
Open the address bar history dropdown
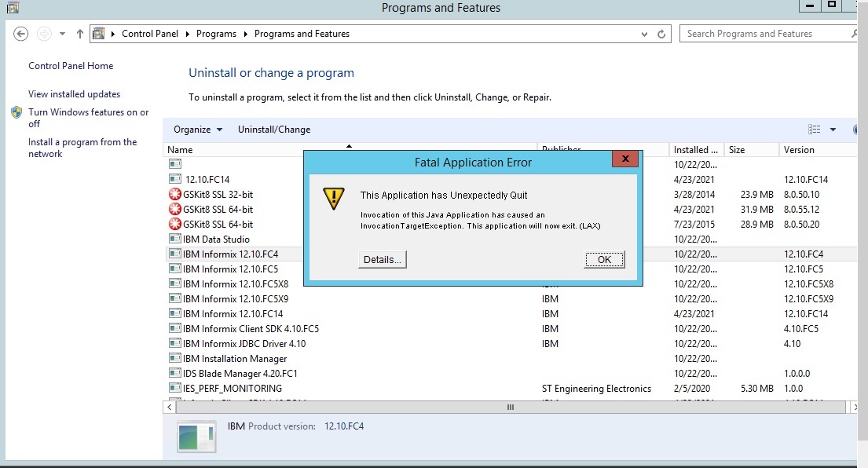coord(645,34)
